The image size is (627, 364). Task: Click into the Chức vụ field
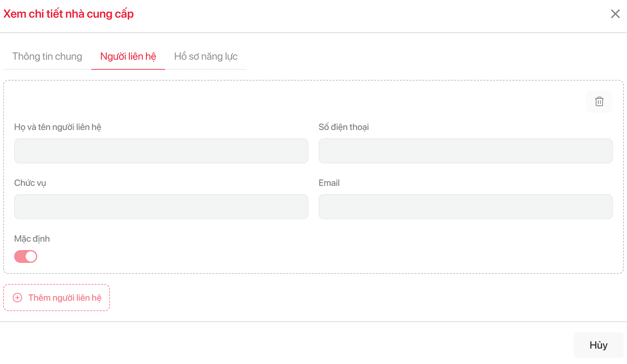[161, 207]
